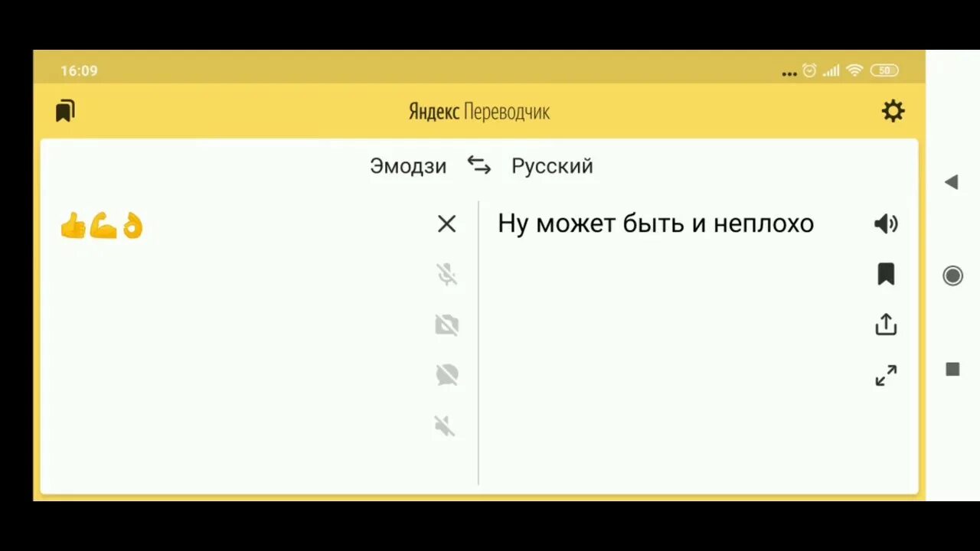980x551 pixels.
Task: Tap the Android recents square button
Action: (x=952, y=370)
